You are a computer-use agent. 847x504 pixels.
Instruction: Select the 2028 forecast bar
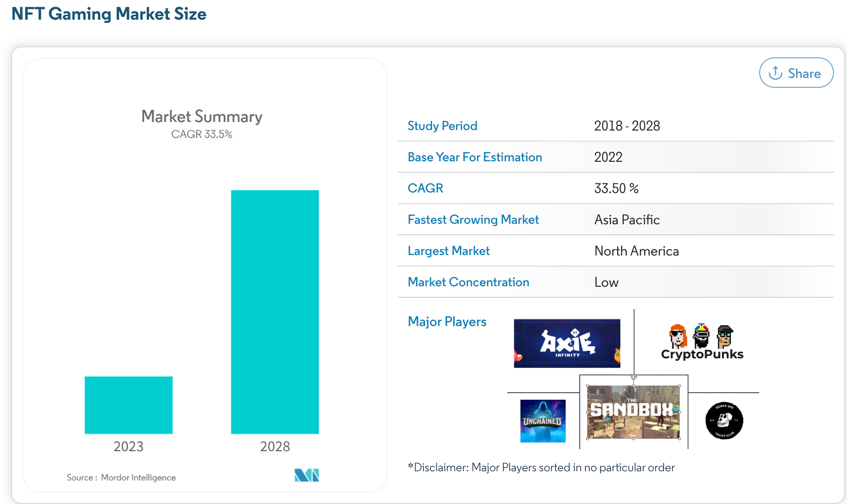pyautogui.click(x=275, y=312)
